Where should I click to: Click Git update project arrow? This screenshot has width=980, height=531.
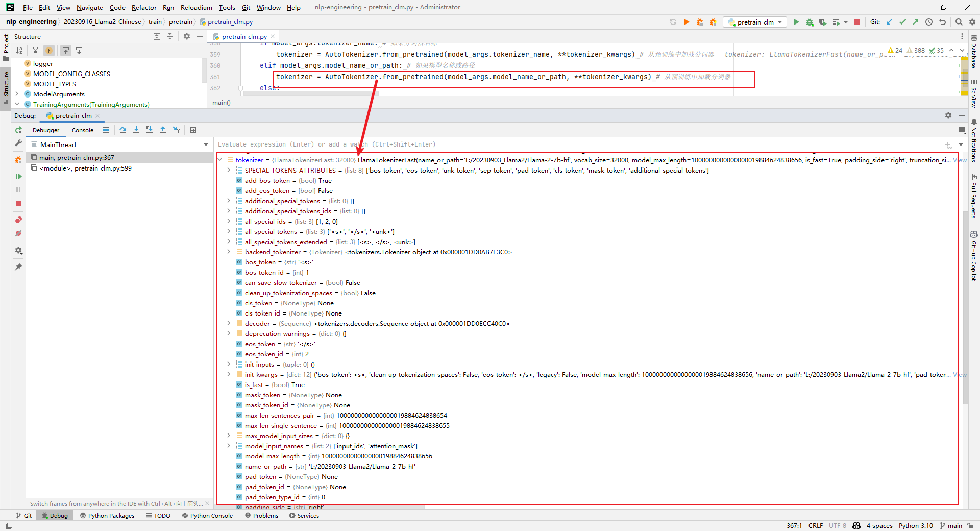(889, 22)
